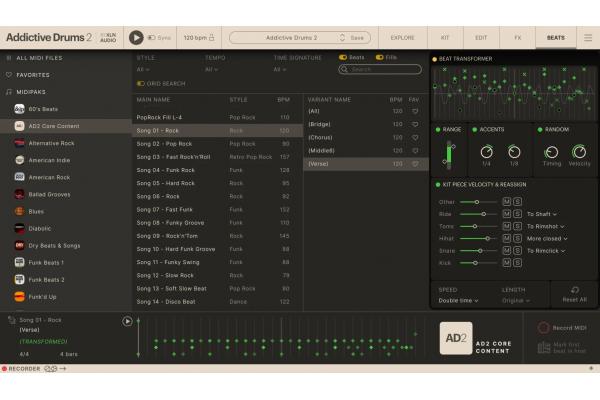This screenshot has width=600, height=400.
Task: Switch to the KIT tab
Action: [445, 38]
